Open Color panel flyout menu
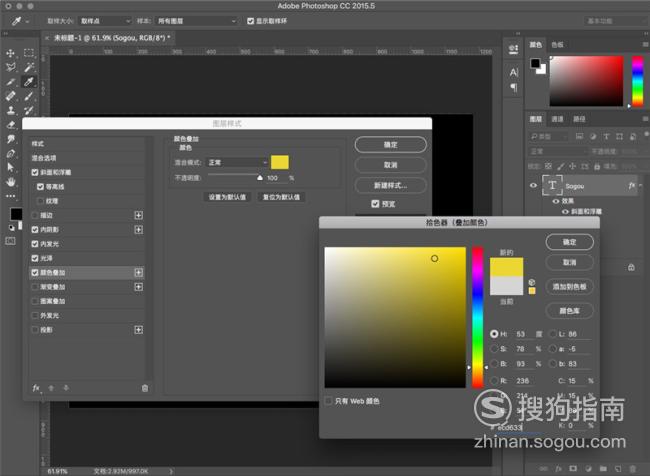Screen dimensions: 650x476 (x=645, y=44)
